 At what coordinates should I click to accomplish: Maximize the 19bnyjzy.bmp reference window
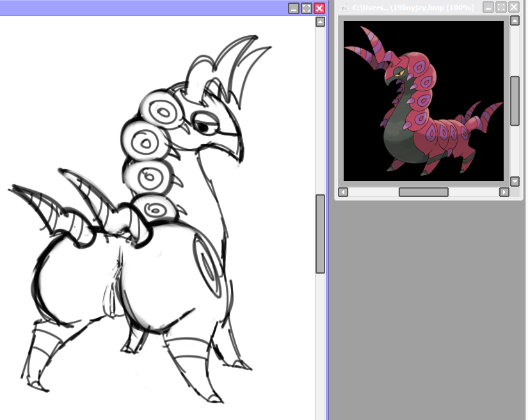(501, 8)
